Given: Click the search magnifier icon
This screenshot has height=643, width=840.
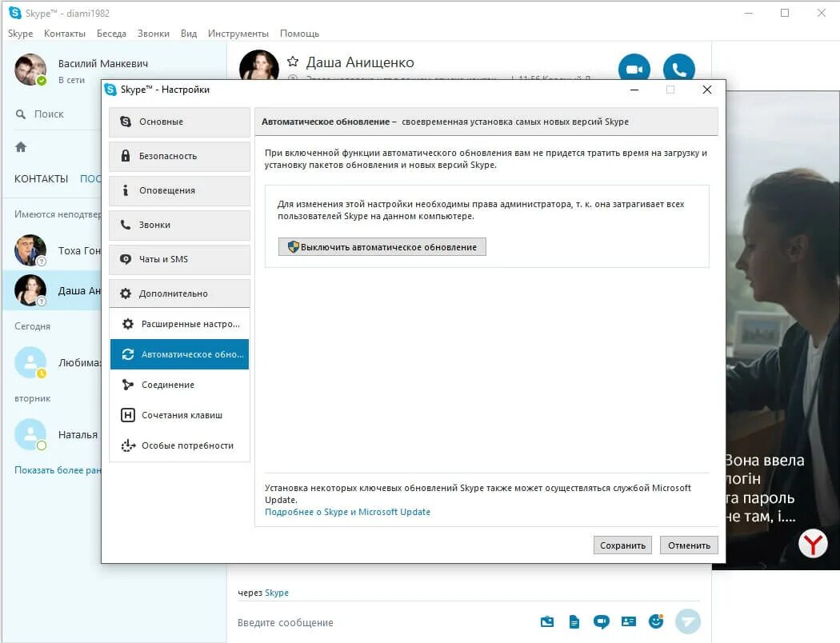Looking at the screenshot, I should coord(21,114).
